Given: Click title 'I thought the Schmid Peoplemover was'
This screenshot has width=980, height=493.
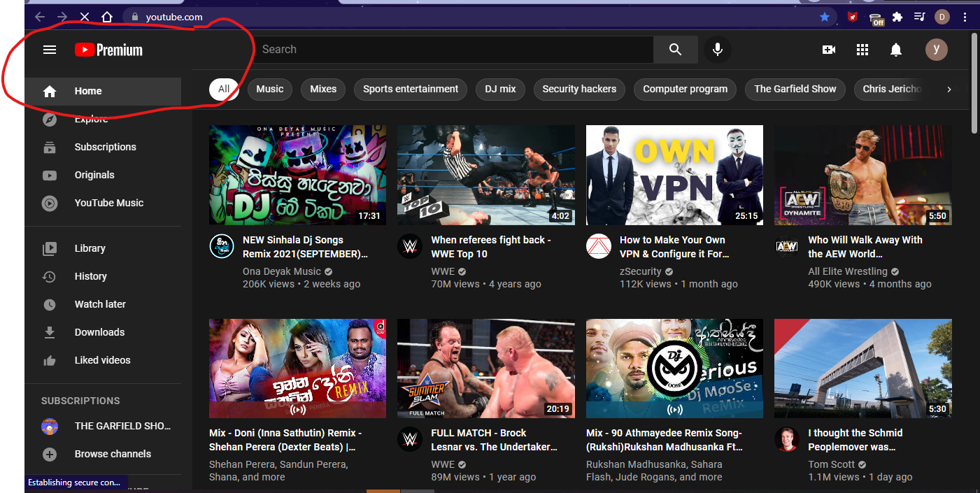Looking at the screenshot, I should pyautogui.click(x=855, y=440).
